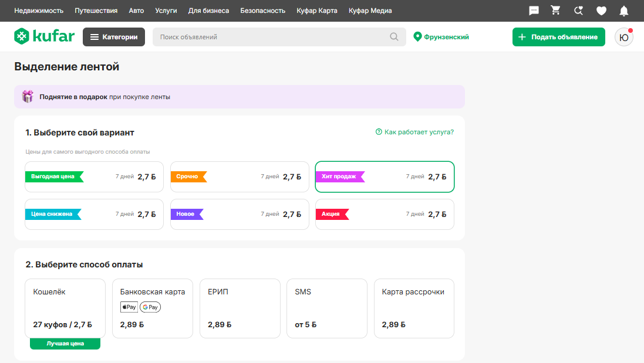Viewport: 644px width, 363px height.
Task: Click the Google Pay badge
Action: pos(150,307)
